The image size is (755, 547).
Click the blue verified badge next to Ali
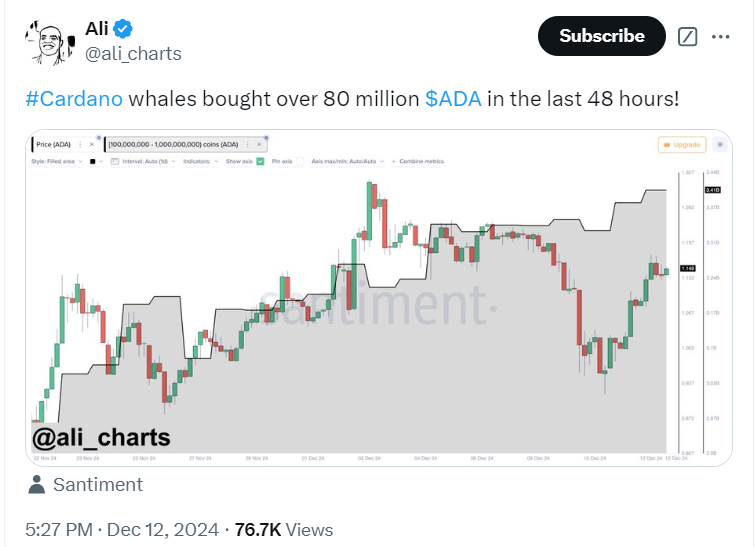click(x=123, y=29)
